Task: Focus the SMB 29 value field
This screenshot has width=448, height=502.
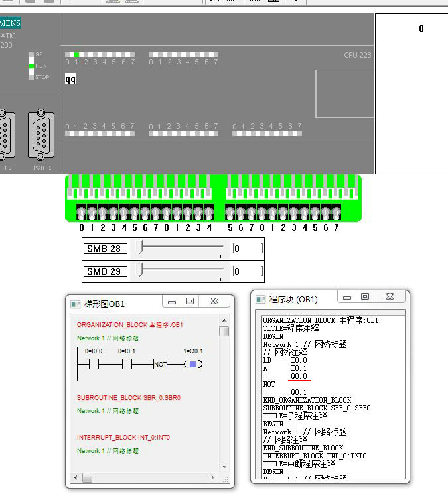Action: (x=247, y=271)
